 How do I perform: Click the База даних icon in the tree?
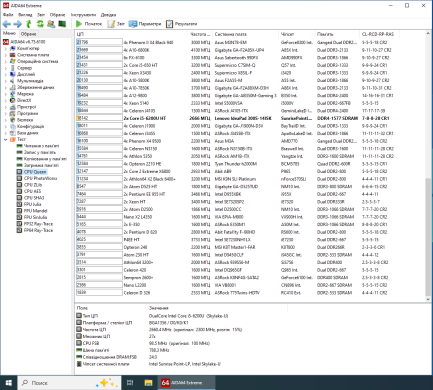13,133
